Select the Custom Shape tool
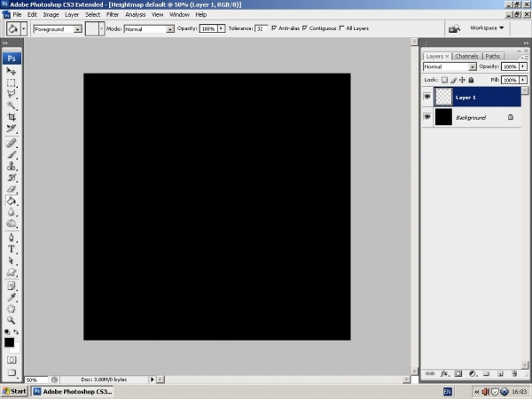The width and height of the screenshot is (532, 399). pyautogui.click(x=12, y=272)
